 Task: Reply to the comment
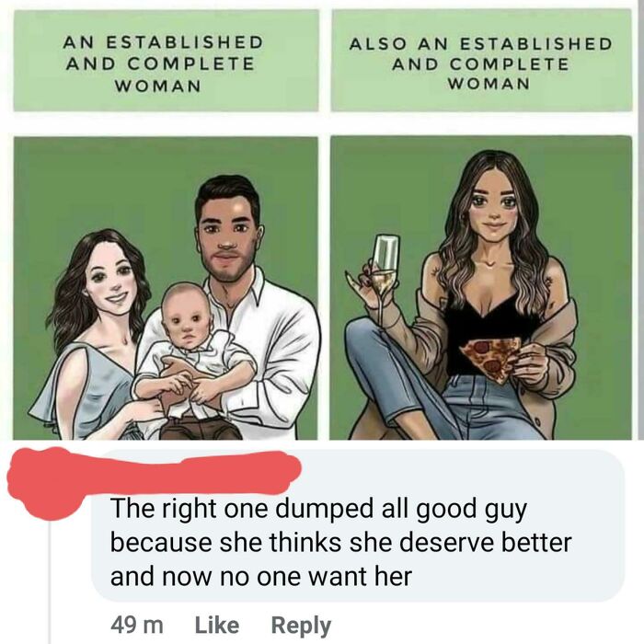[301, 627]
